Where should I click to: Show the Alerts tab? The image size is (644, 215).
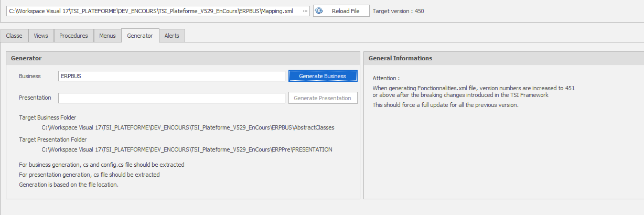click(x=172, y=36)
